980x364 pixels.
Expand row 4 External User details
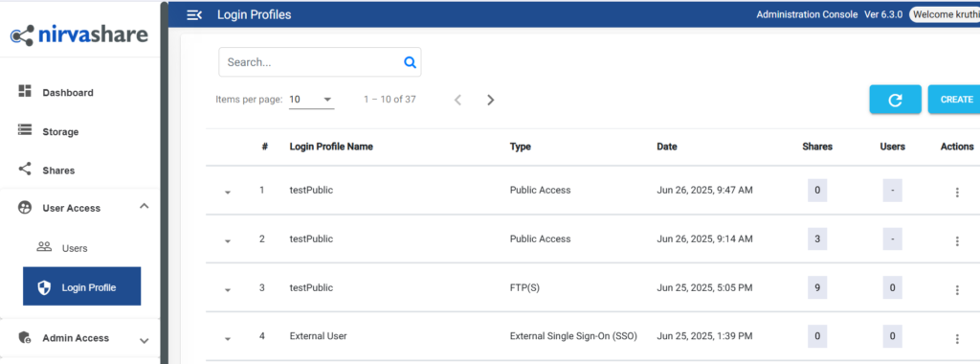(228, 338)
